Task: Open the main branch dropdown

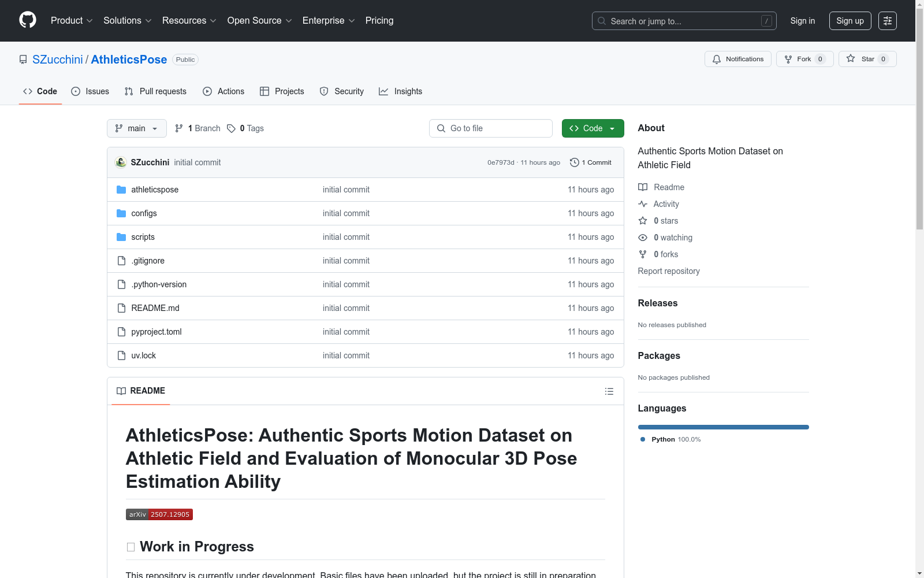Action: [x=137, y=128]
